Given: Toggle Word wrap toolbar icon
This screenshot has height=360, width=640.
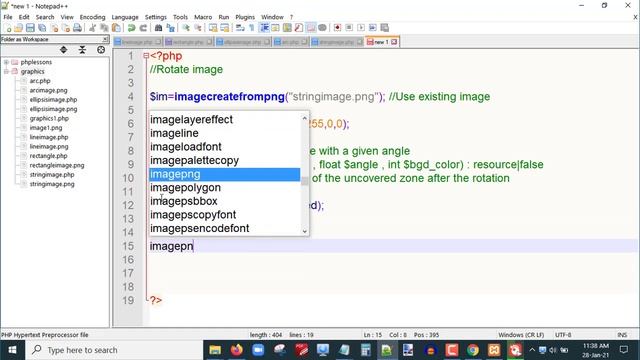Looking at the screenshot, I should [x=240, y=28].
